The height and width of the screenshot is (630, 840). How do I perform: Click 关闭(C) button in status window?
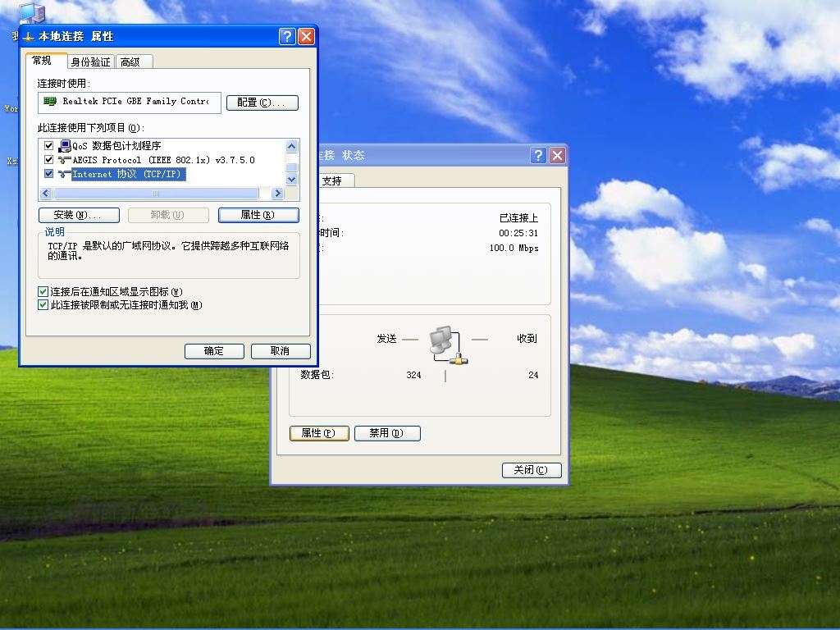click(x=532, y=470)
